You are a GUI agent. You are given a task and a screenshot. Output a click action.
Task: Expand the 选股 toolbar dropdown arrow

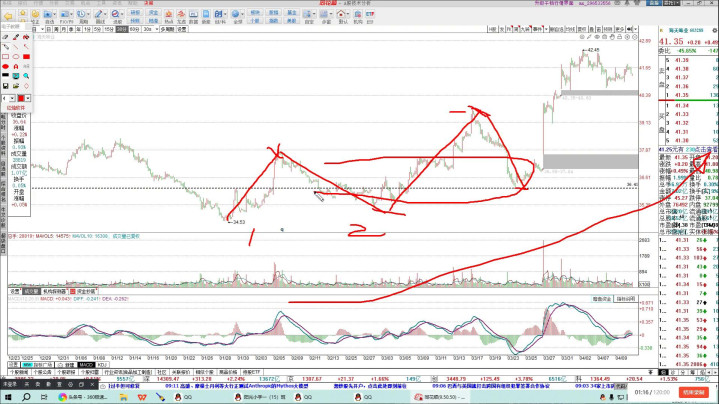pyautogui.click(x=122, y=14)
